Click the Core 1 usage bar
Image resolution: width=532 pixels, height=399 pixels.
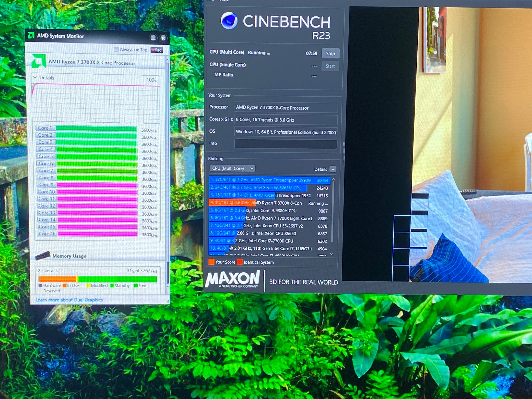[x=96, y=128]
